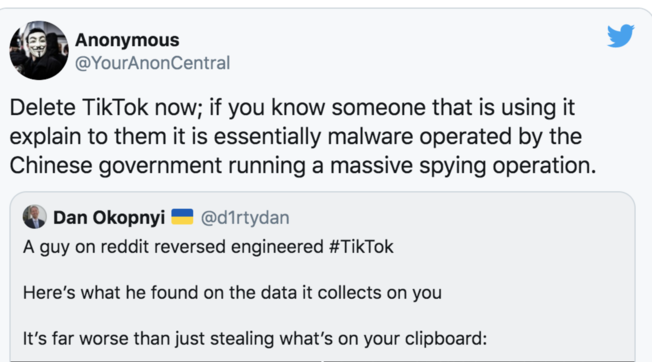
Task: Click the Ukraine flag emoji
Action: point(182,217)
